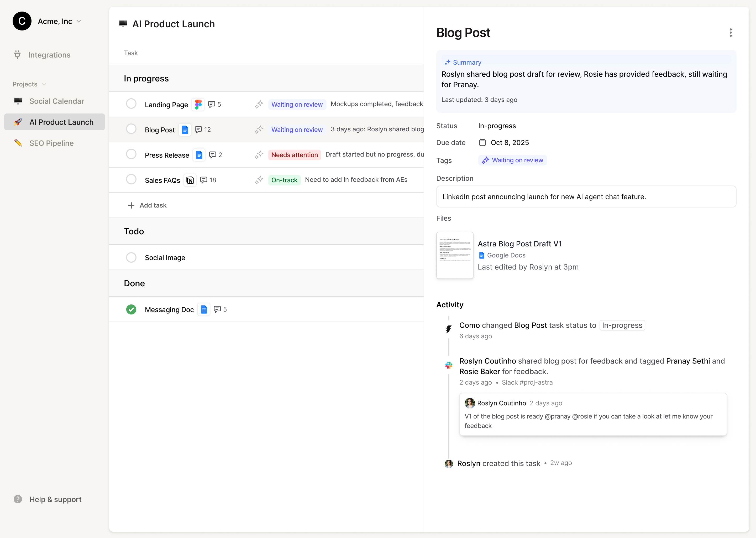Click the Notion icon on Sales FAQs
Viewport: 756px width, 538px height.
click(x=190, y=180)
